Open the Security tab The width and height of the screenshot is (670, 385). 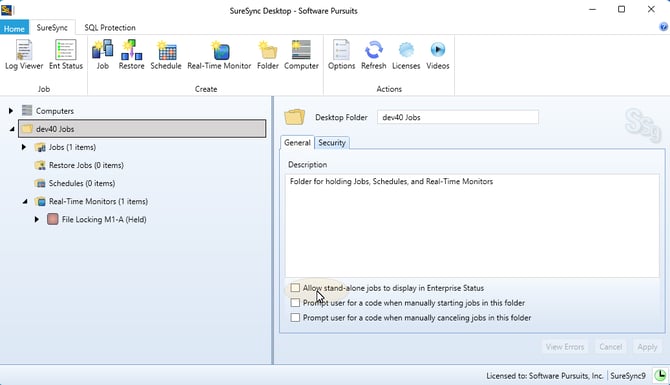[x=332, y=143]
